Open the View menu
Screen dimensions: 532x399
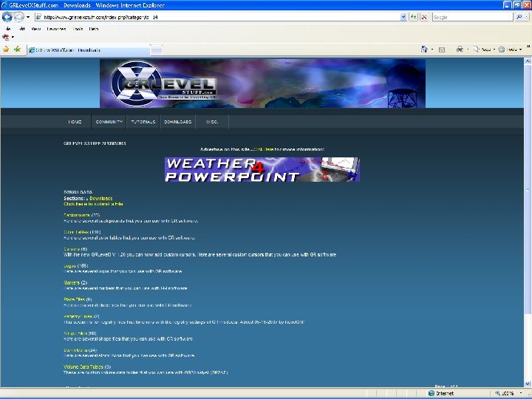click(x=36, y=29)
